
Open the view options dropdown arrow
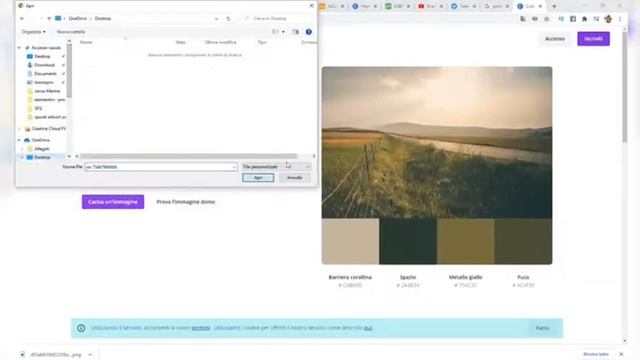[x=283, y=31]
